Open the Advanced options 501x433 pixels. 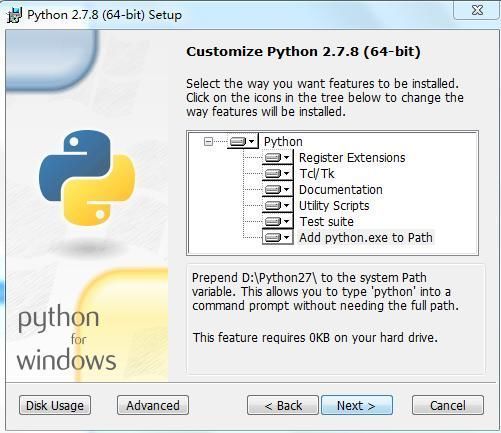pos(153,405)
